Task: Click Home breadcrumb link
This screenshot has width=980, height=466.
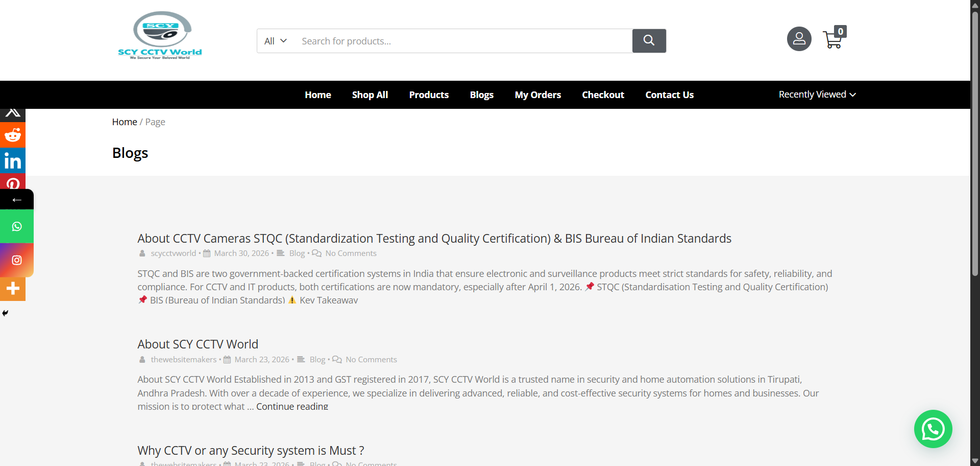Action: (125, 122)
